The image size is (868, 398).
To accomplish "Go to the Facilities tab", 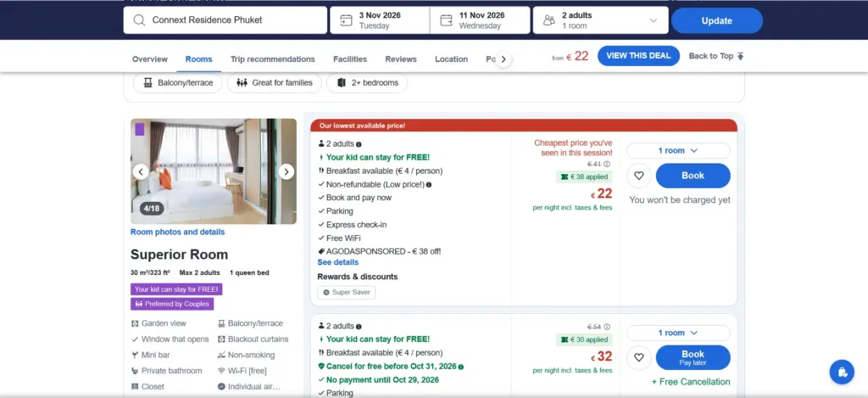I will (x=350, y=59).
